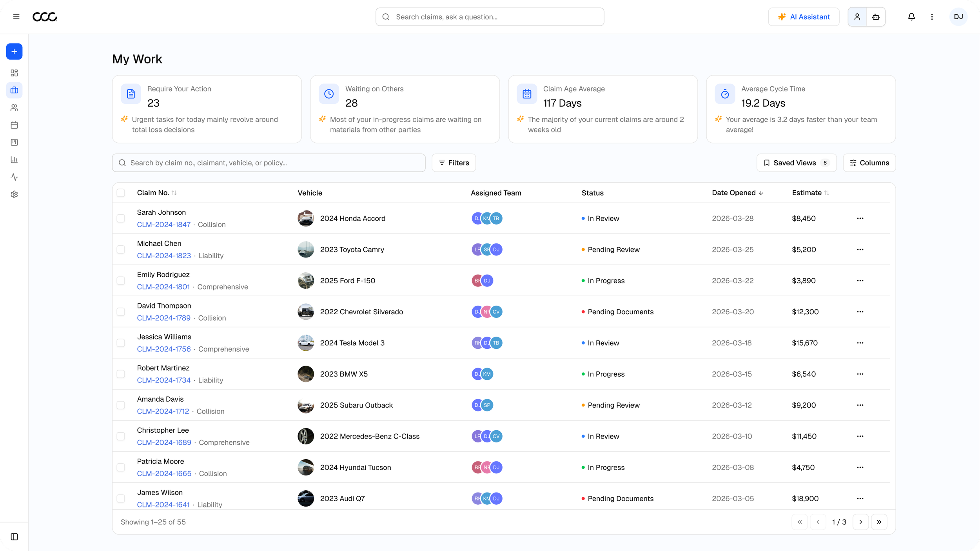
Task: Open the people sidebar icon
Action: tap(14, 108)
